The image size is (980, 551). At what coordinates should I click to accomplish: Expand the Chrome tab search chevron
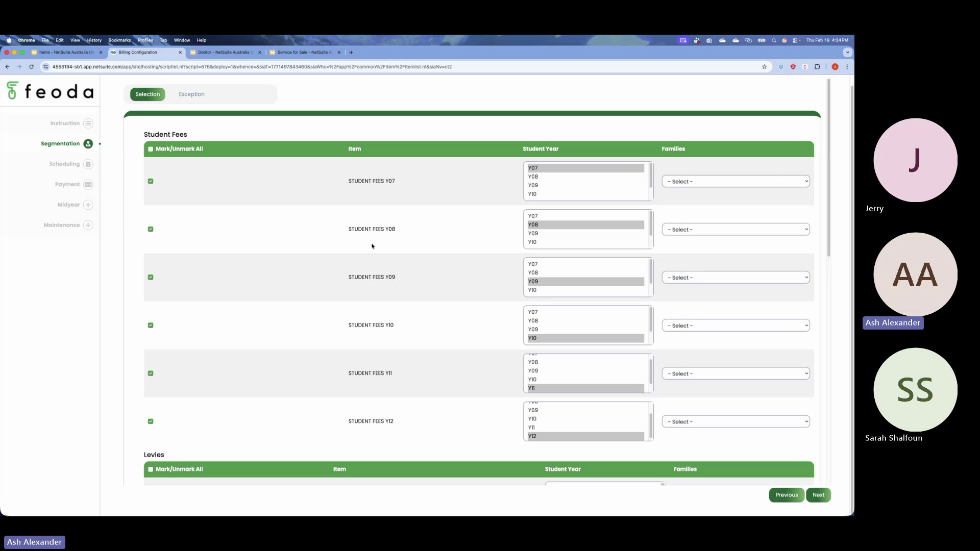(847, 52)
